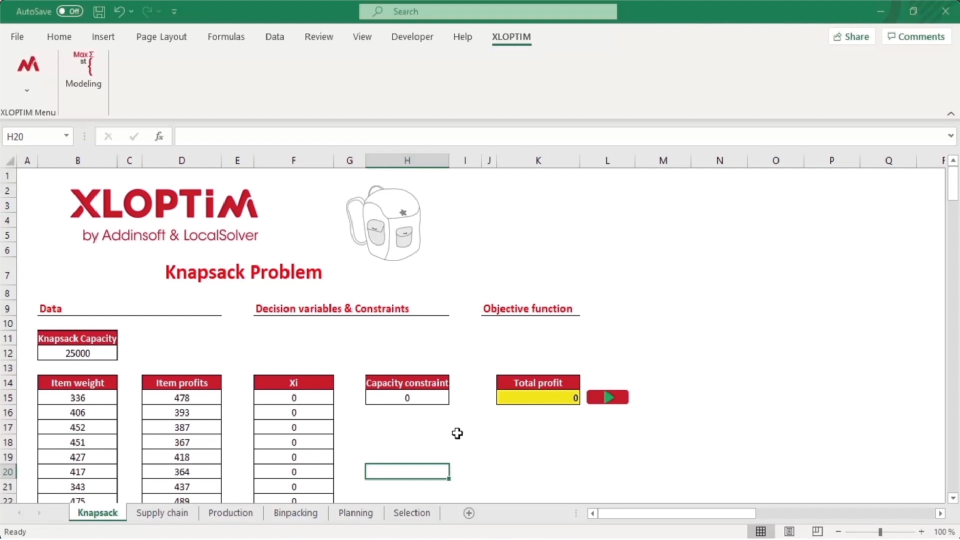Open the Formulas ribbon tab
Viewport: 960px width, 540px height.
226,37
